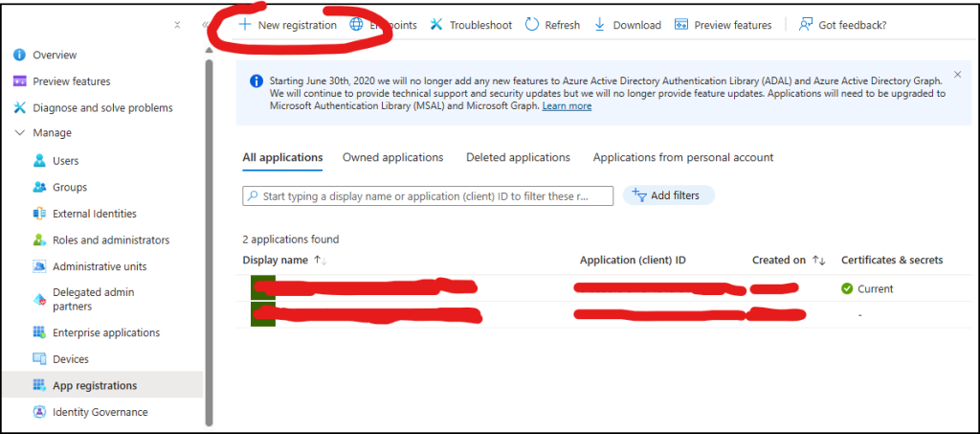The width and height of the screenshot is (980, 434).
Task: Click the Refresh icon in toolbar
Action: click(532, 25)
